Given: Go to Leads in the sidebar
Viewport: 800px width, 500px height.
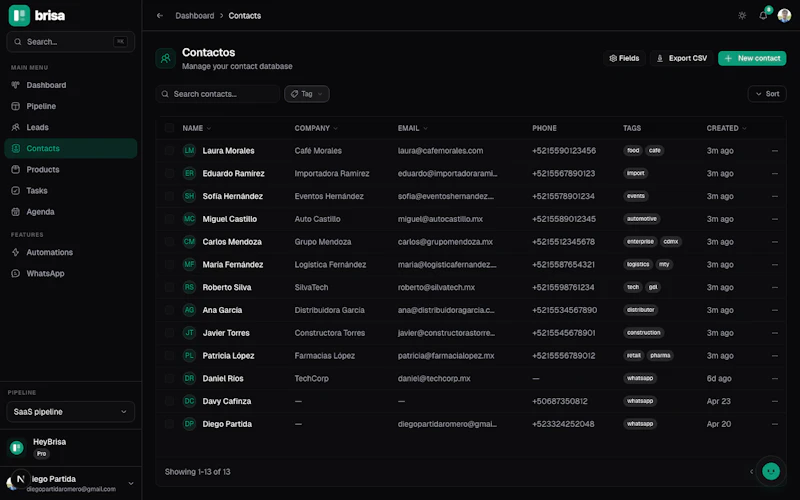Looking at the screenshot, I should 70,128.
